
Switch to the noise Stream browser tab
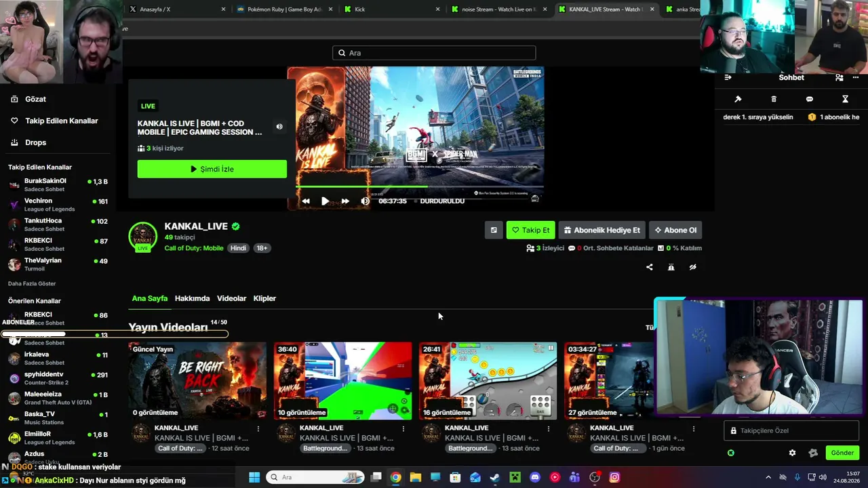500,9
